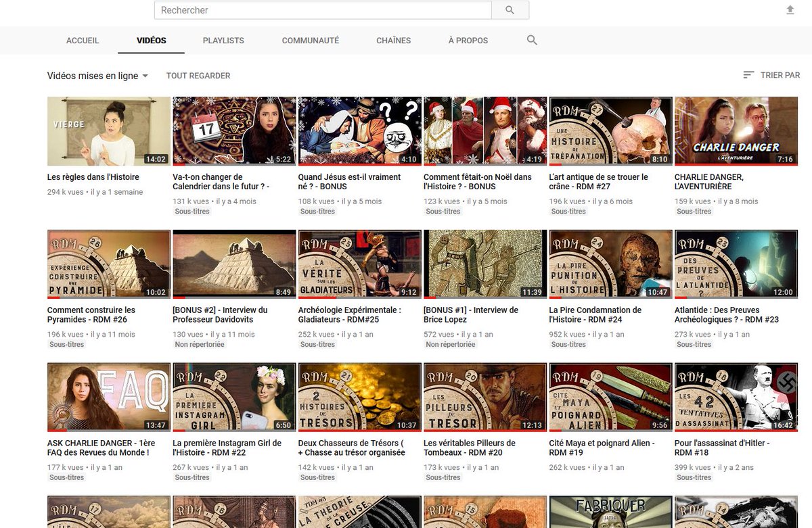Open Les règles dans l'Histoire thumbnail
The image size is (812, 528).
coord(108,131)
